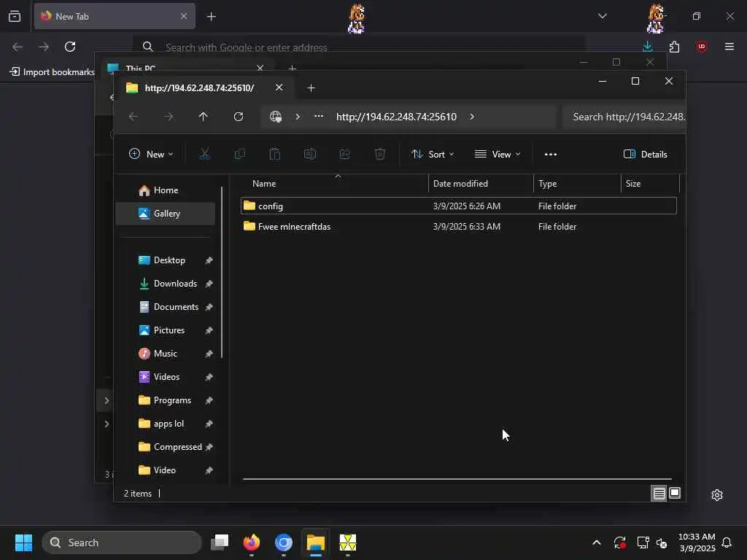The image size is (747, 560).
Task: Go up one folder level
Action: click(x=204, y=117)
